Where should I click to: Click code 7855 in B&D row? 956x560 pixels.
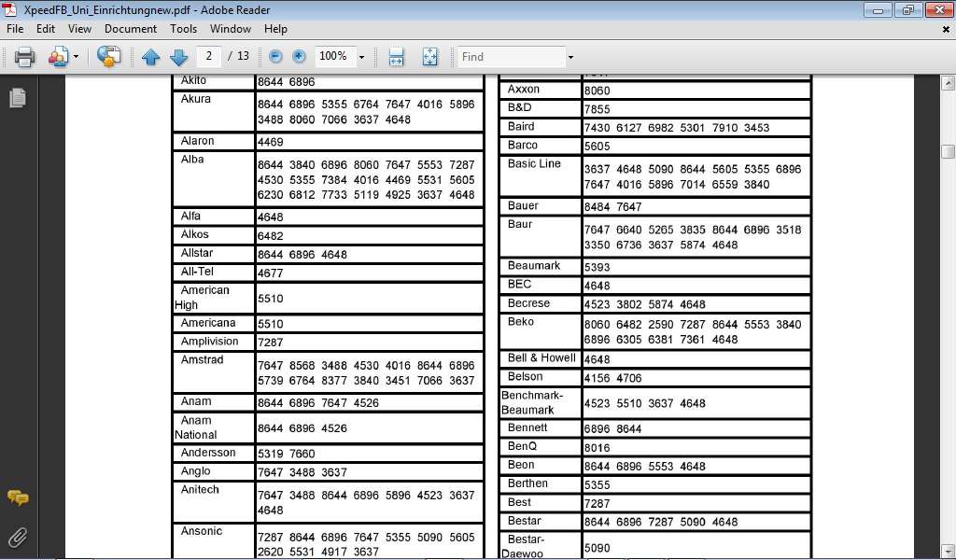[597, 109]
